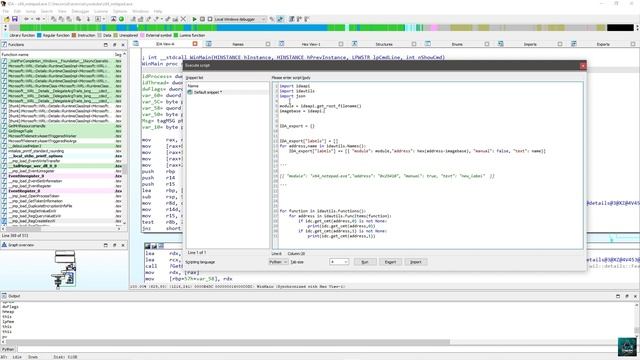
Task: Open the Tab size dropdown
Action: pyautogui.click(x=339, y=262)
